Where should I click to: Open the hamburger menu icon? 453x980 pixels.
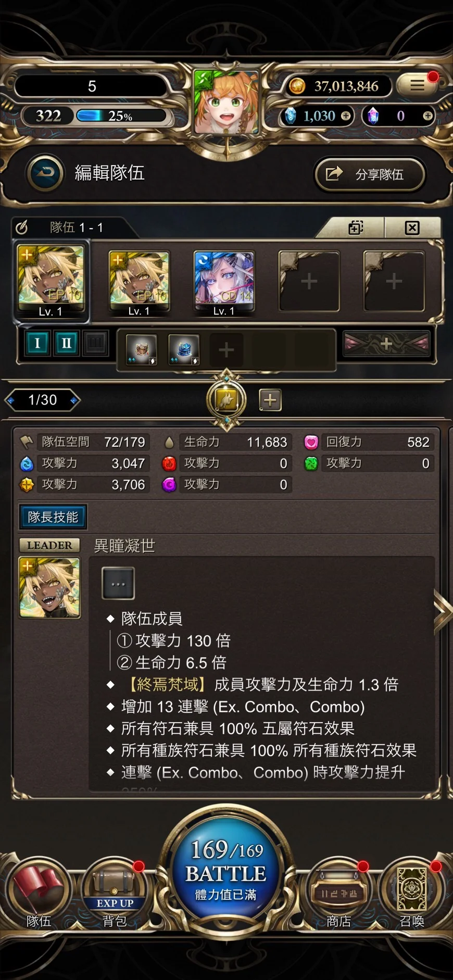[417, 85]
